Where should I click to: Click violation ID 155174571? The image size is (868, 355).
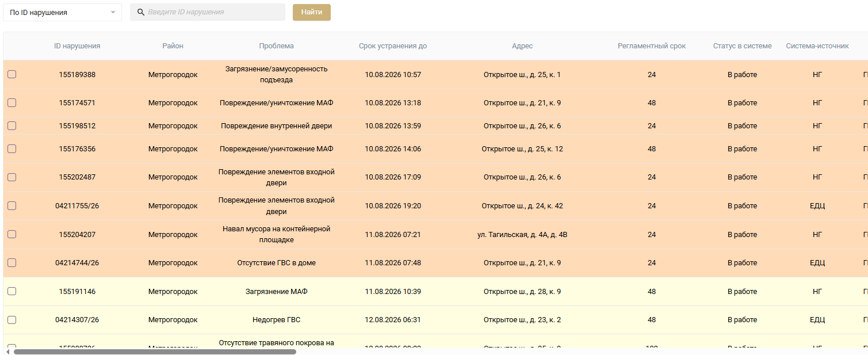pos(77,103)
